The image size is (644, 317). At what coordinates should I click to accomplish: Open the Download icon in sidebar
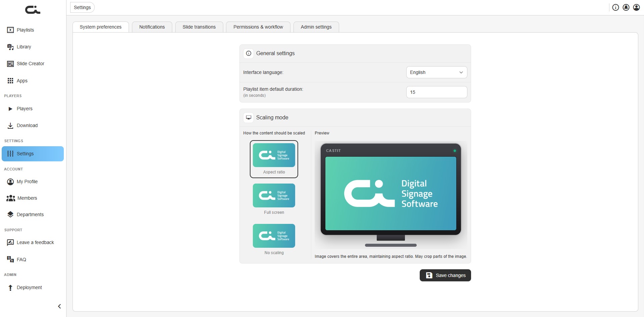point(10,125)
